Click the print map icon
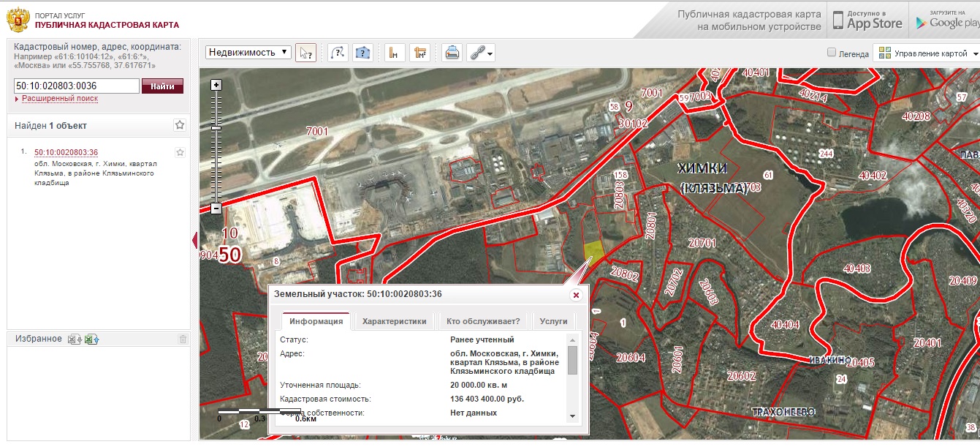The image size is (980, 447). 452,53
